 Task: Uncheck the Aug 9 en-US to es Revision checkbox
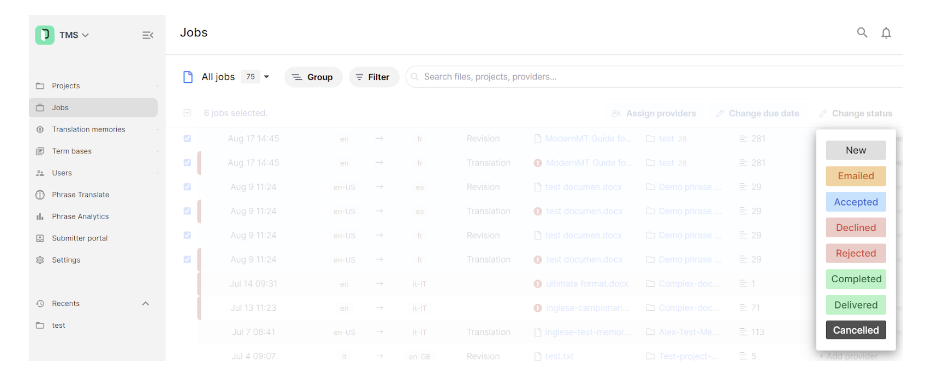click(187, 187)
